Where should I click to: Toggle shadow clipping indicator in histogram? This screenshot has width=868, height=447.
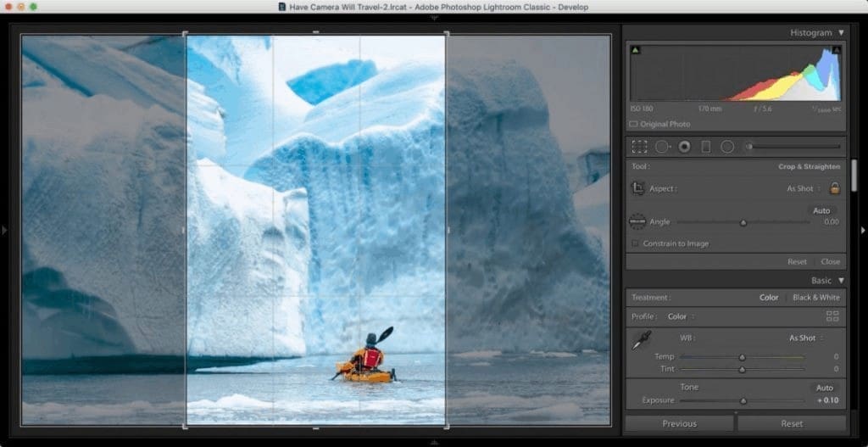click(x=636, y=51)
